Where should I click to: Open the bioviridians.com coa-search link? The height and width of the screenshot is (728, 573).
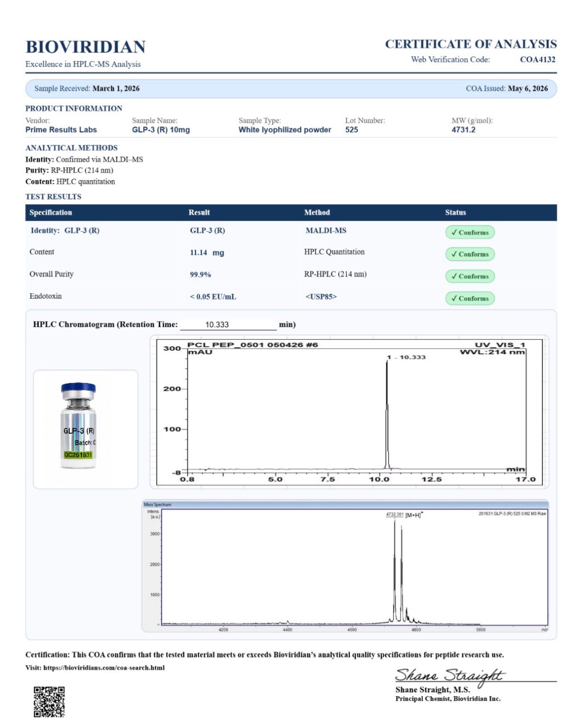[104, 668]
